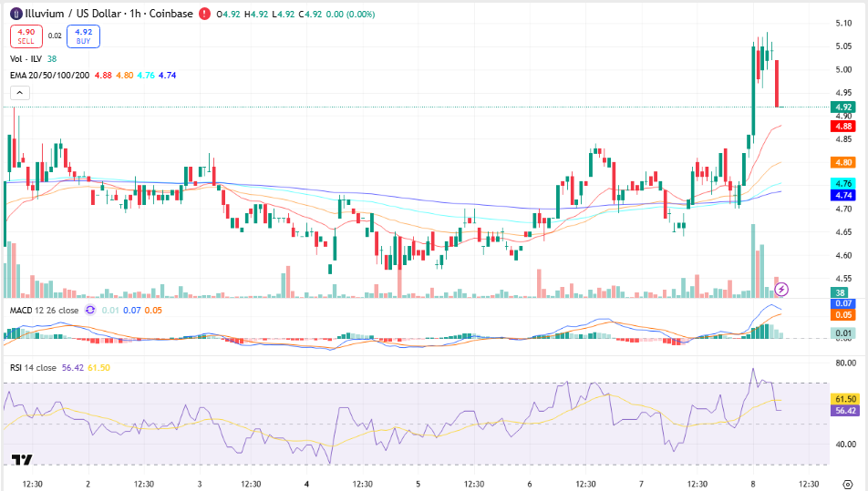868x491 pixels.
Task: Click the RSI 56.42 axis label
Action: (845, 411)
